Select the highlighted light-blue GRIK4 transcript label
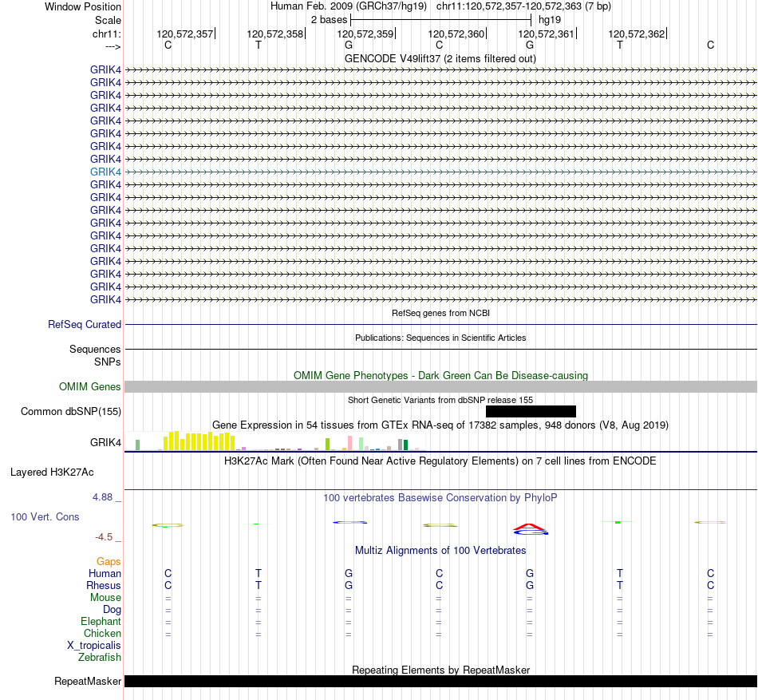Viewport: 758px width, 700px height. tap(105, 172)
